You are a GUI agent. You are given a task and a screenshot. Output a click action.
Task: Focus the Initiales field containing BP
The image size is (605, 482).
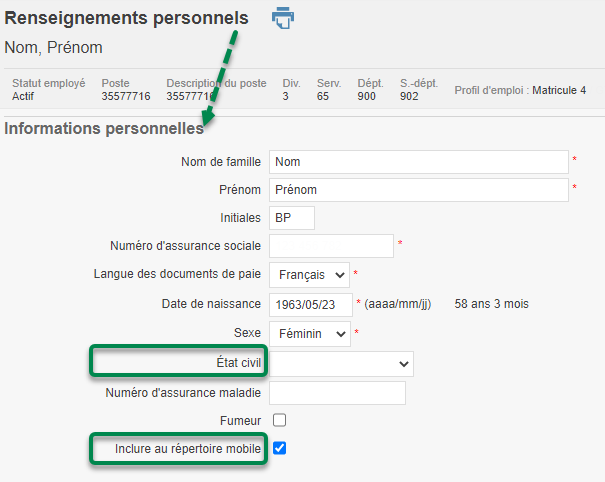click(x=291, y=218)
